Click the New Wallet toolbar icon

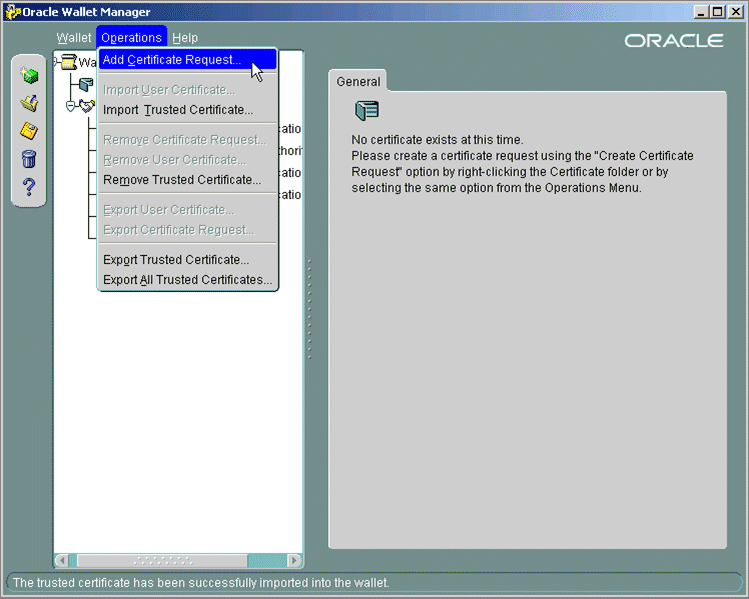tap(29, 75)
